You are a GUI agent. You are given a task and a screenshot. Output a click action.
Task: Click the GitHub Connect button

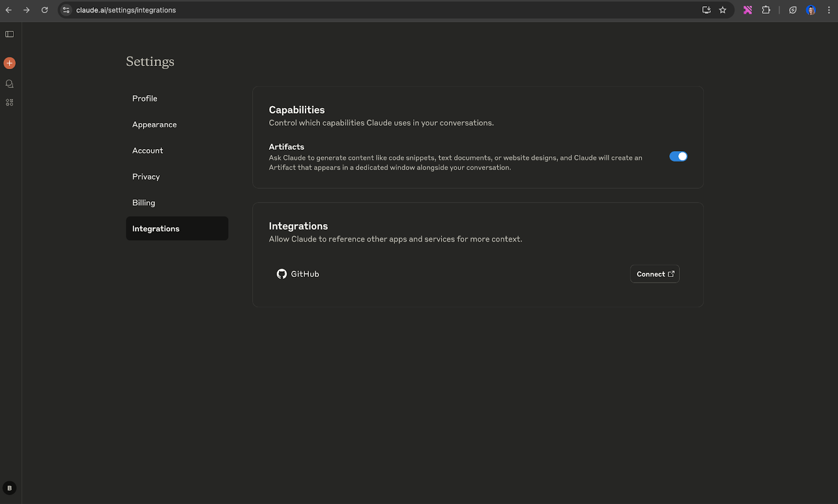pyautogui.click(x=655, y=274)
